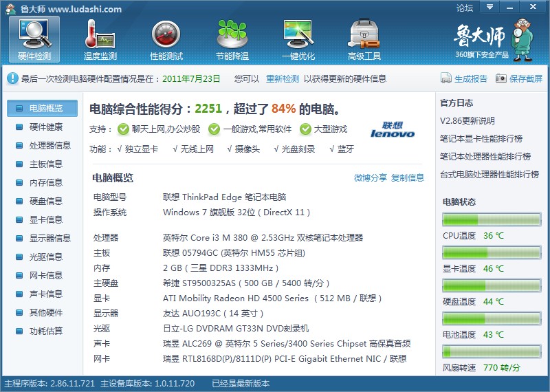Click the Core i3 M 380 processor row
The height and width of the screenshot is (392, 550).
coord(263,237)
